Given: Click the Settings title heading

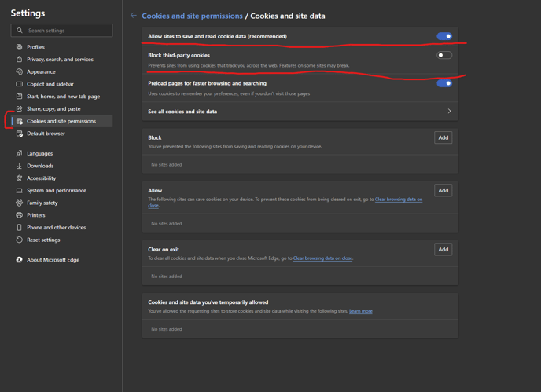Looking at the screenshot, I should pos(28,13).
